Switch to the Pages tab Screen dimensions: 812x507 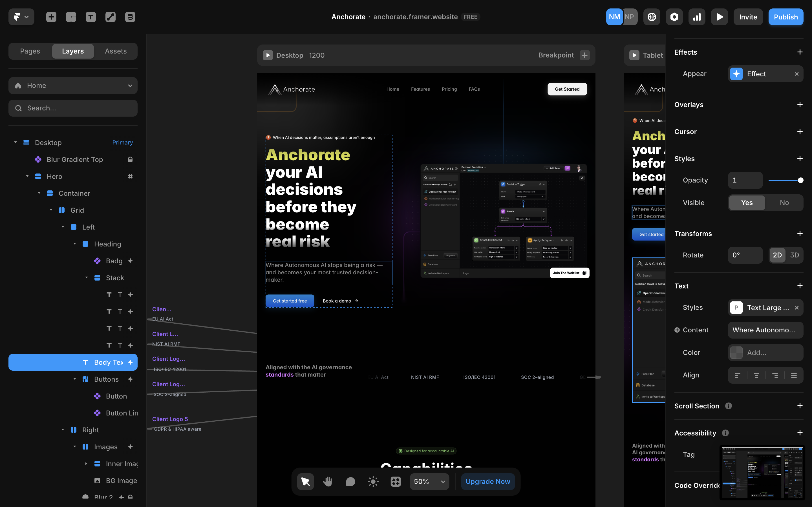tap(30, 51)
